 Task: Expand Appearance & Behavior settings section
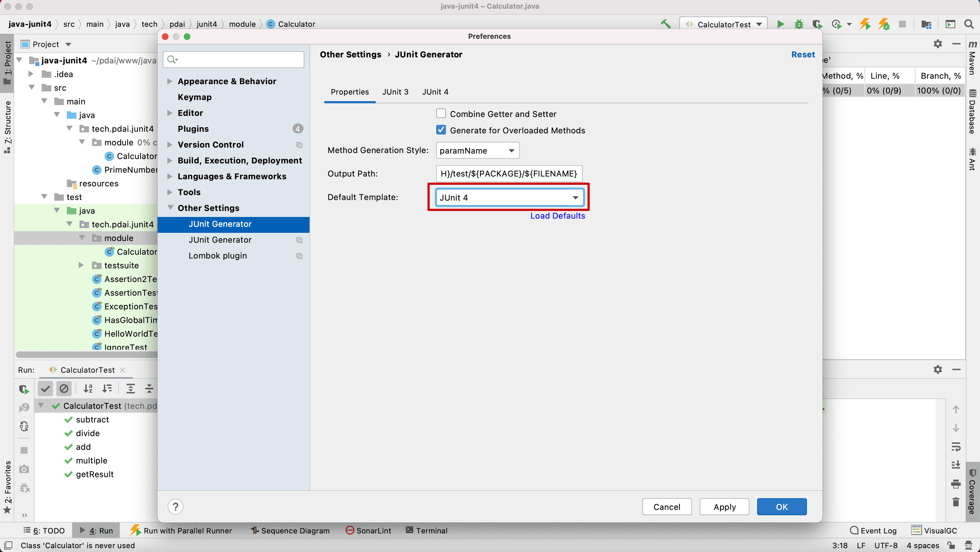[170, 81]
